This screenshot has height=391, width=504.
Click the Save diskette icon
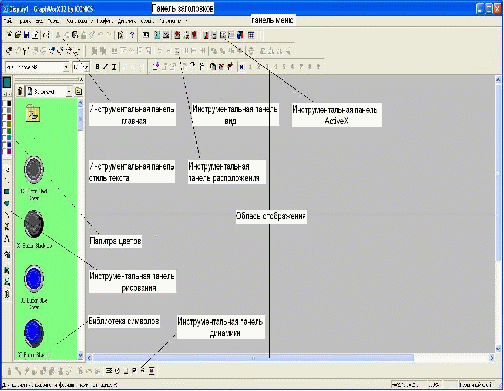[x=27, y=35]
